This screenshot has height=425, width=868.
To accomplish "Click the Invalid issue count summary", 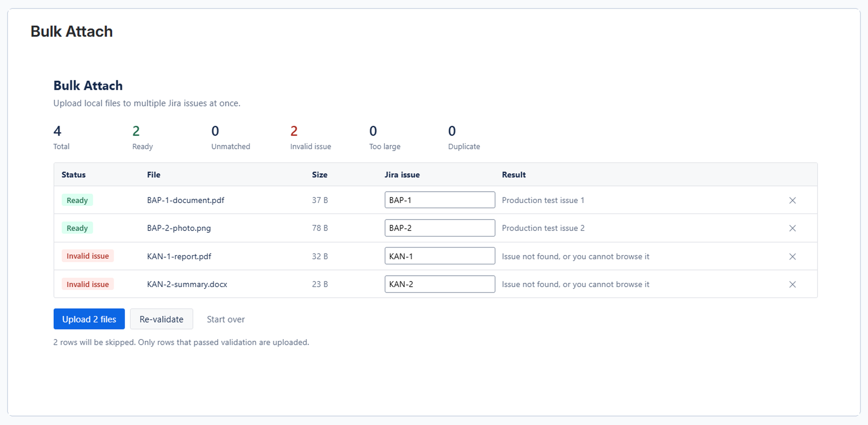I will coord(310,137).
